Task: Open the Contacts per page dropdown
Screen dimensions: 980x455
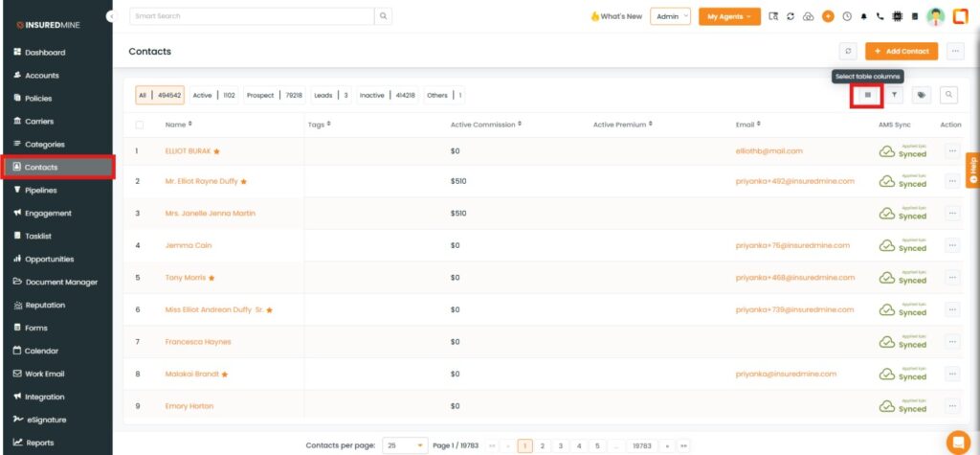Action: 406,445
